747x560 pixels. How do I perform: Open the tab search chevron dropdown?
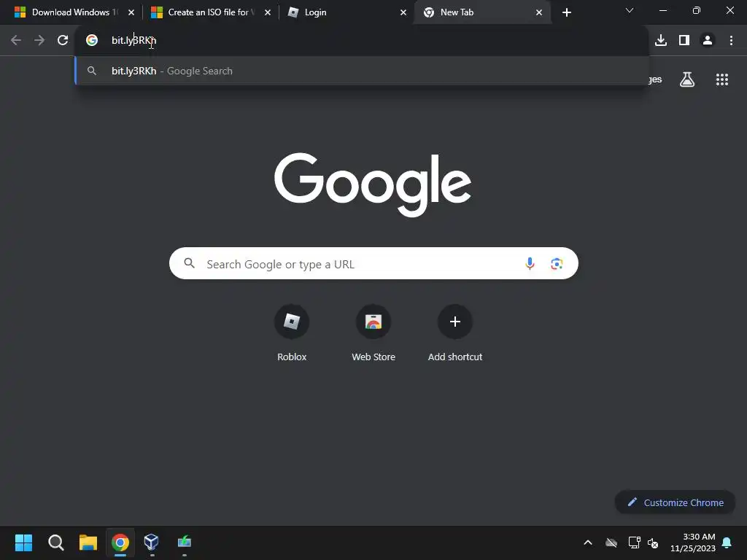pos(630,10)
